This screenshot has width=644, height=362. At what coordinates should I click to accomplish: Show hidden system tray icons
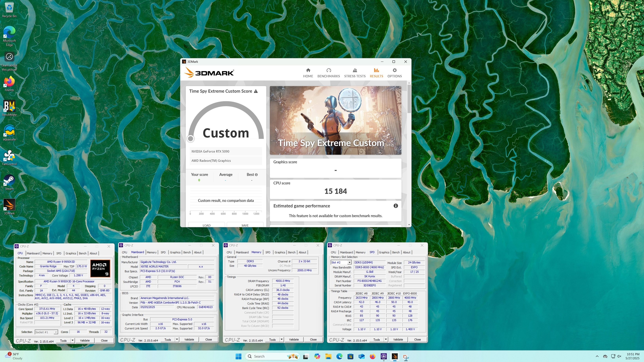597,356
